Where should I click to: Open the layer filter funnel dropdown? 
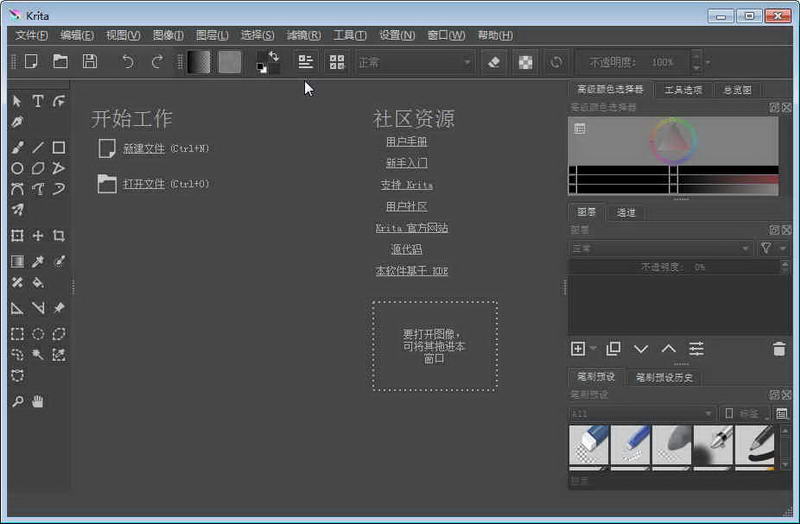point(772,248)
